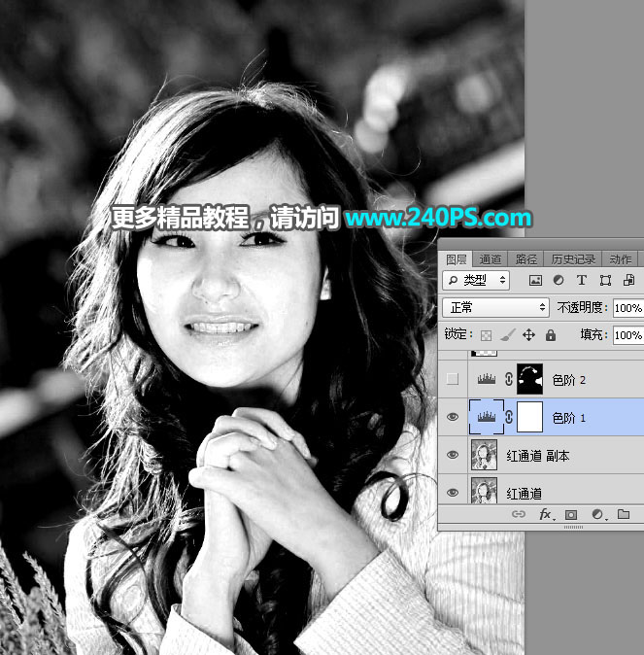Open the 正常 blend mode dropdown
This screenshot has width=644, height=655.
pyautogui.click(x=495, y=307)
